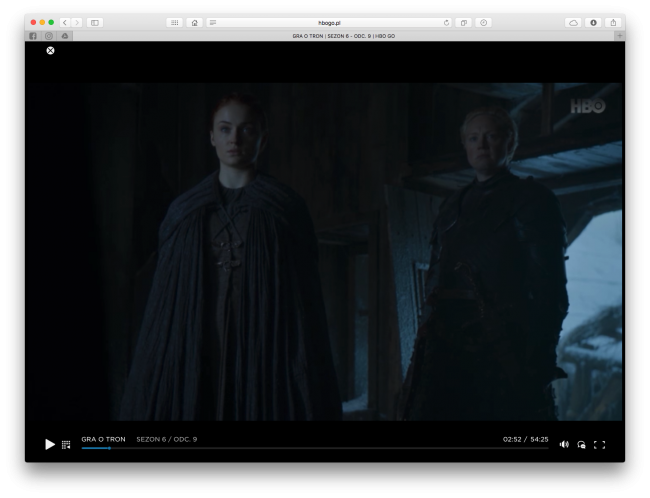Click the hbogo.pl address field
Screen dimensions: 650x498
pyautogui.click(x=329, y=23)
